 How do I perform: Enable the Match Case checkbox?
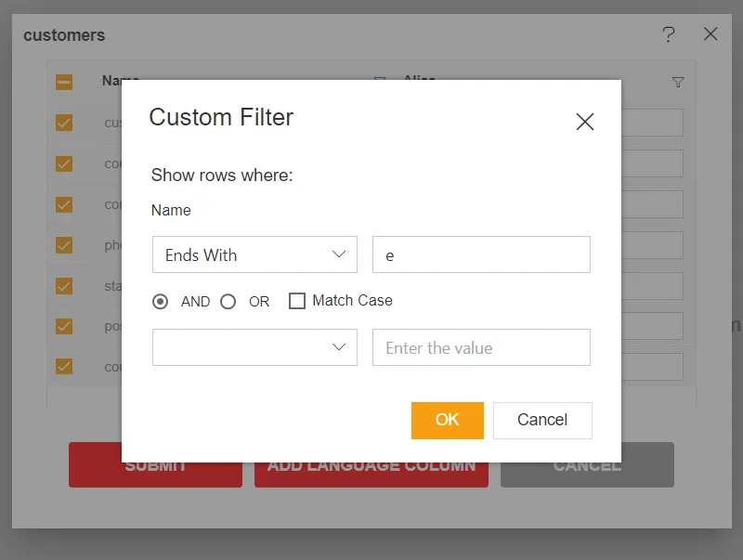pos(297,301)
